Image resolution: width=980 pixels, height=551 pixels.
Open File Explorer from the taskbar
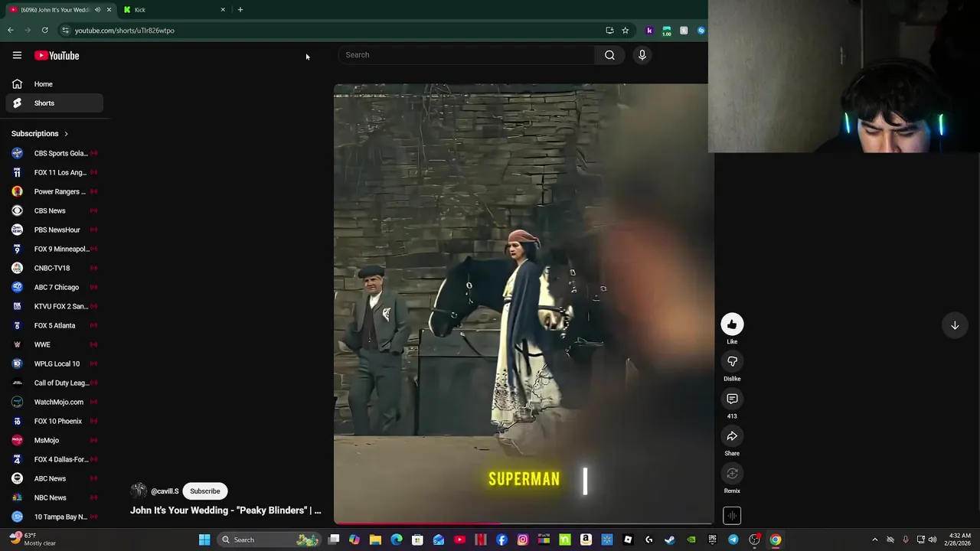pyautogui.click(x=375, y=540)
